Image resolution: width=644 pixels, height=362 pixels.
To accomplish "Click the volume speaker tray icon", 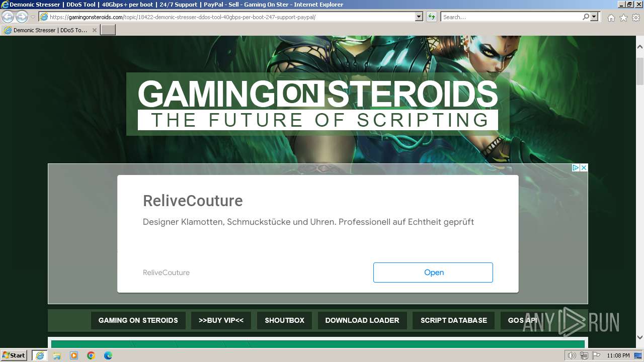I will (572, 355).
